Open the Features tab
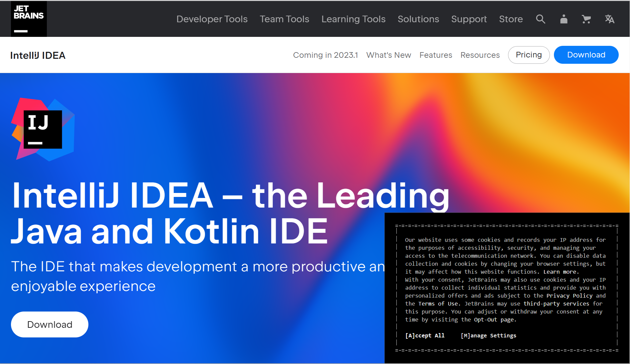 (436, 55)
